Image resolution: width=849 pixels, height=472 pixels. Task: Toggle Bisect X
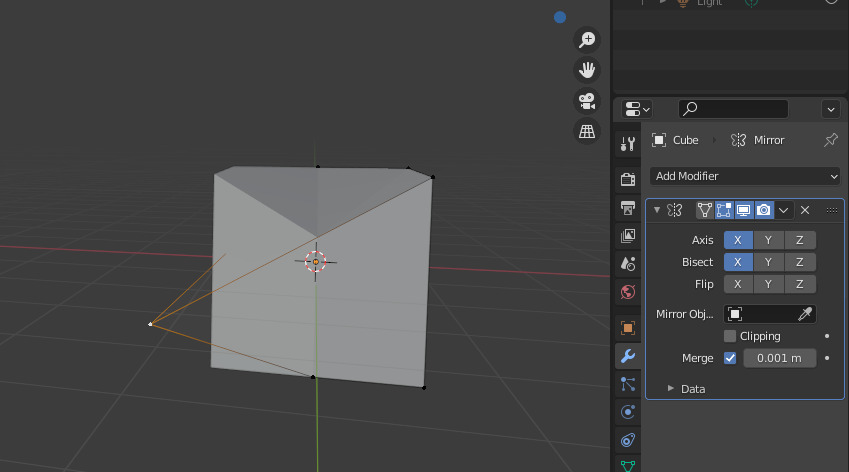tap(738, 263)
